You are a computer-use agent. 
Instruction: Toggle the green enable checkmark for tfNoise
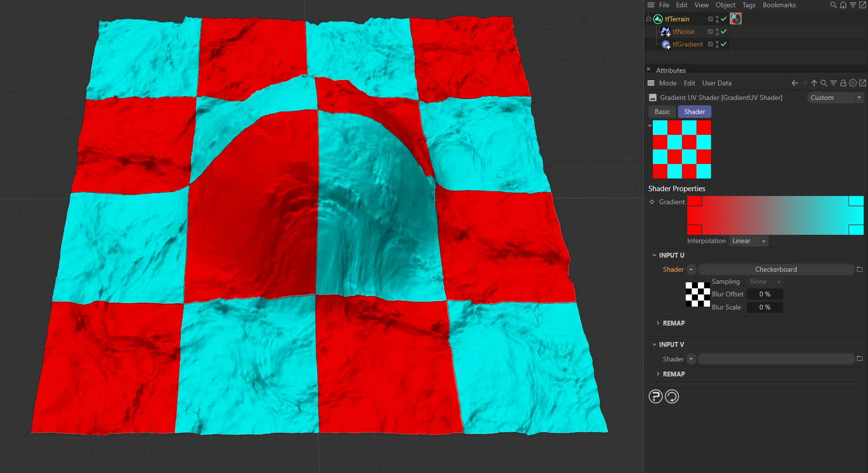point(724,32)
